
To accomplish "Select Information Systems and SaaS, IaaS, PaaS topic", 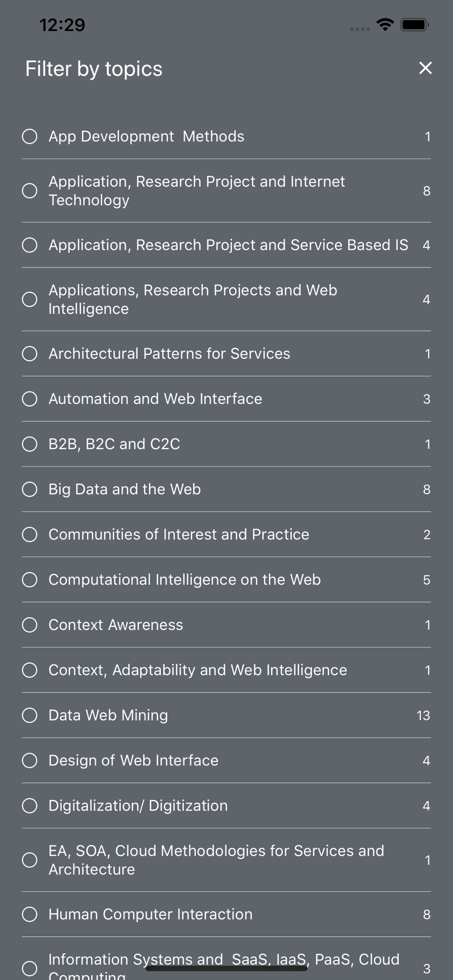I will [30, 968].
